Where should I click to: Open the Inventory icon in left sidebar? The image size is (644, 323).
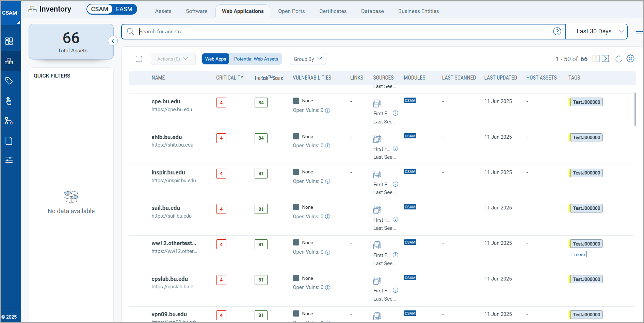(9, 61)
